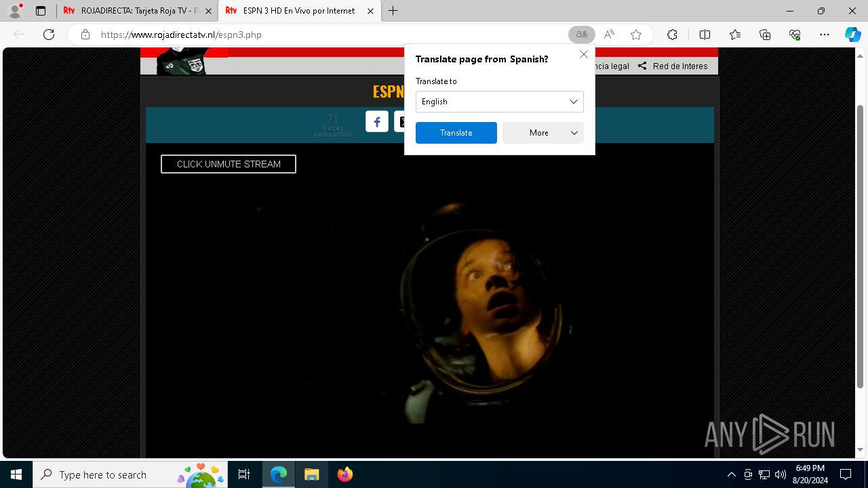Refresh the current page
This screenshot has height=488, width=868.
(x=49, y=35)
